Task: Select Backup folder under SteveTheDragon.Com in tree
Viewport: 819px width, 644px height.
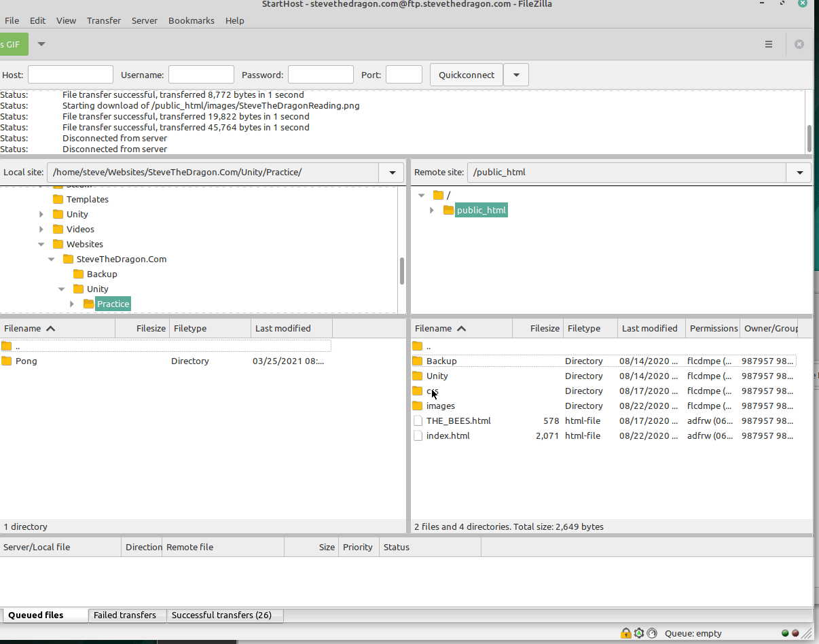Action: pos(102,274)
